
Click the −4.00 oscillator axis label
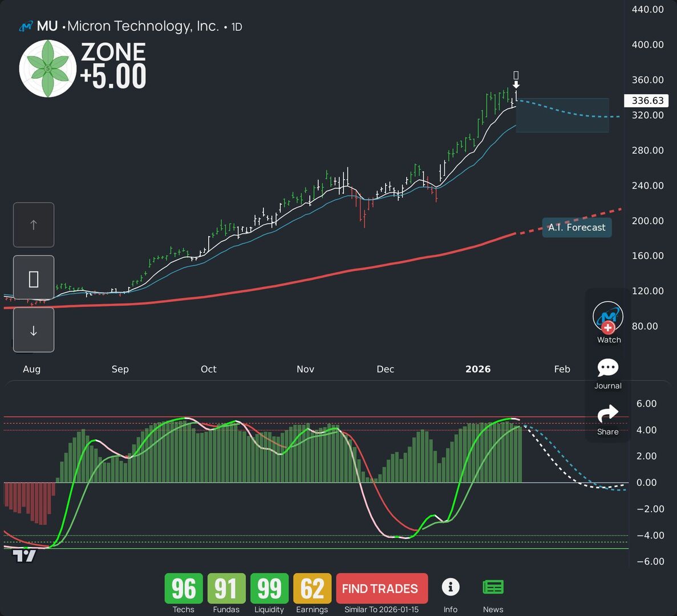tap(650, 535)
